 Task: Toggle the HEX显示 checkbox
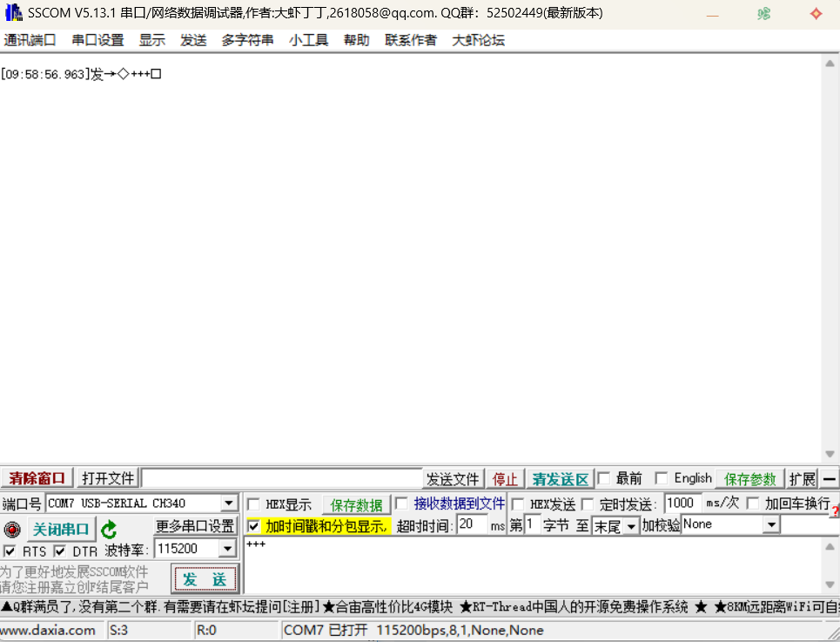click(253, 504)
